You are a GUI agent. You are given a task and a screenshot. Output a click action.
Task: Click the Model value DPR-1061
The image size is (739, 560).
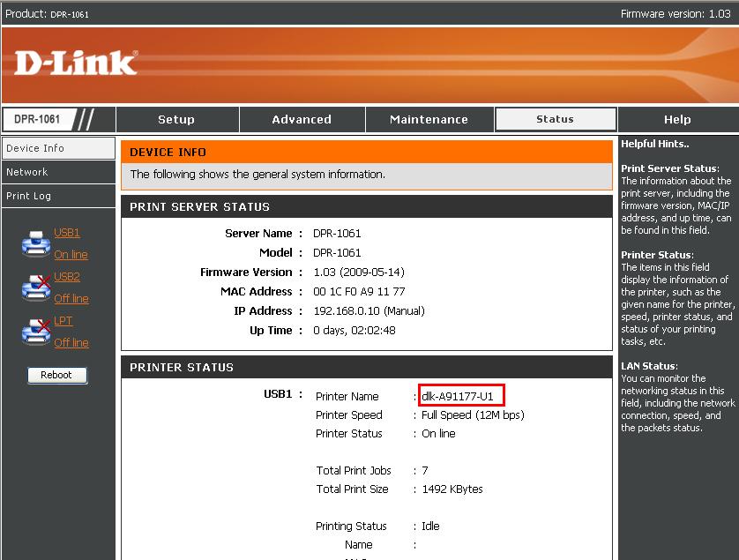[337, 252]
